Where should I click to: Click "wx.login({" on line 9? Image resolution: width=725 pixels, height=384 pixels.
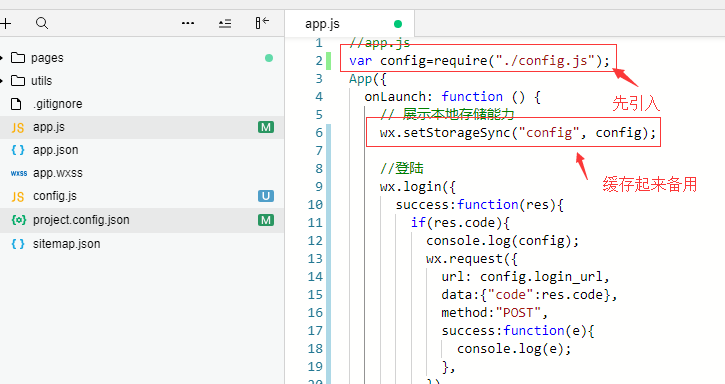[x=418, y=187]
